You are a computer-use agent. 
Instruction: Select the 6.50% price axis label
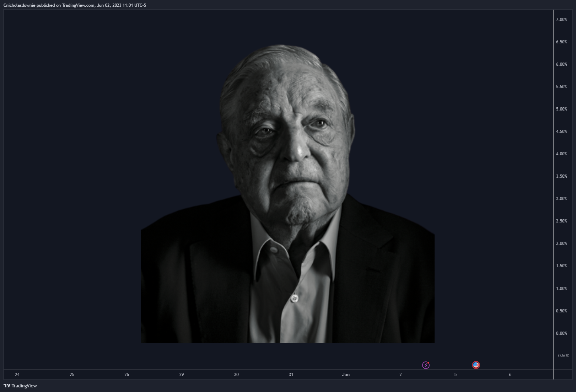tap(561, 42)
